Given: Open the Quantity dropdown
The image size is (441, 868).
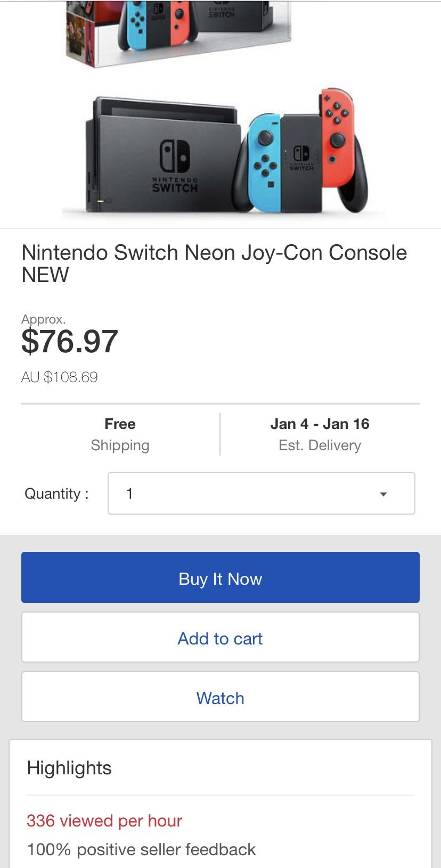Looking at the screenshot, I should 261,493.
